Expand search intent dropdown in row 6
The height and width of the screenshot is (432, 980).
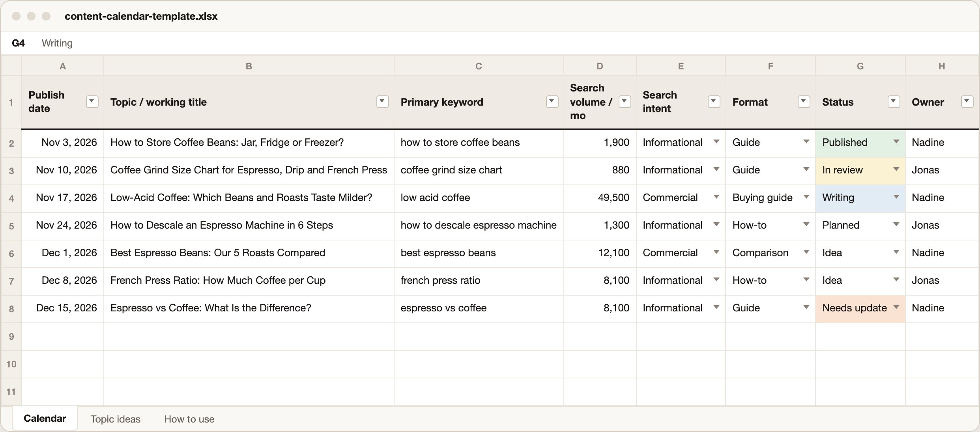tap(716, 252)
